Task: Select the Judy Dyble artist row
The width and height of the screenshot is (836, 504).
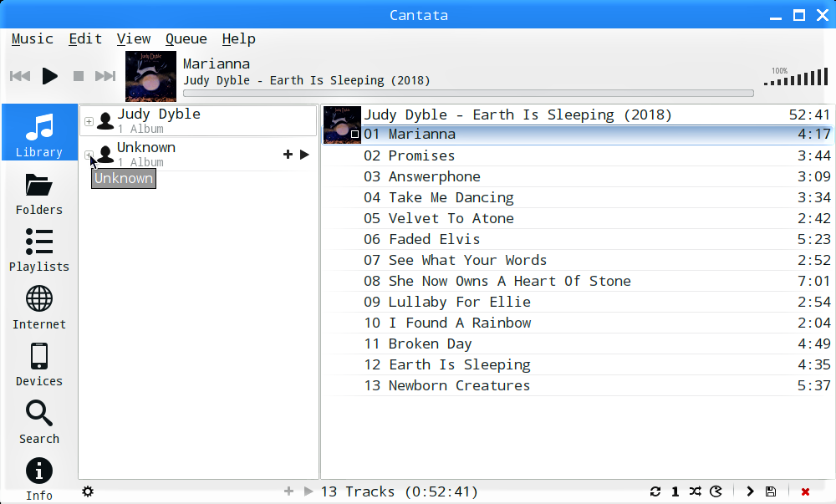Action: [198, 121]
